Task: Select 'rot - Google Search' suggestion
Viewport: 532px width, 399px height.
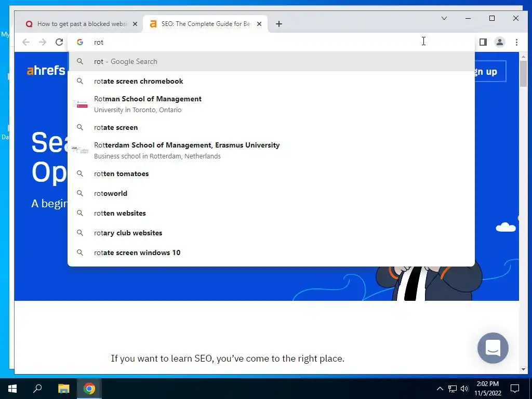Action: tap(271, 61)
